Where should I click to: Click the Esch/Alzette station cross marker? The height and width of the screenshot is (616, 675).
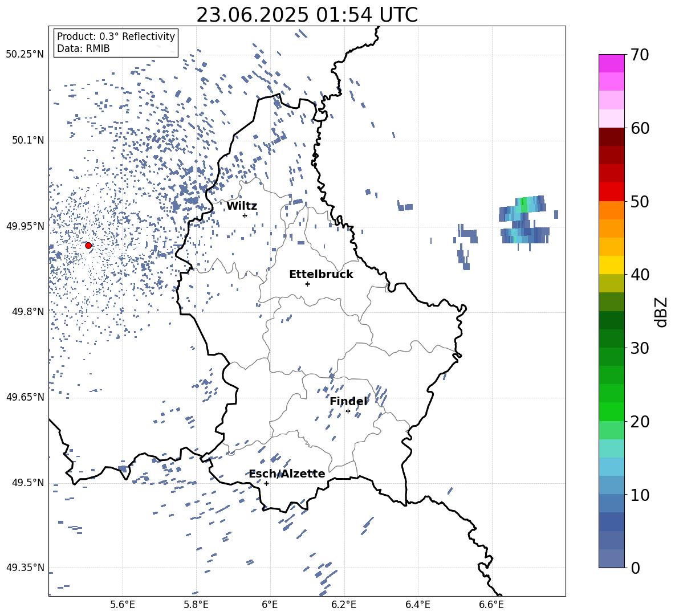(x=266, y=483)
